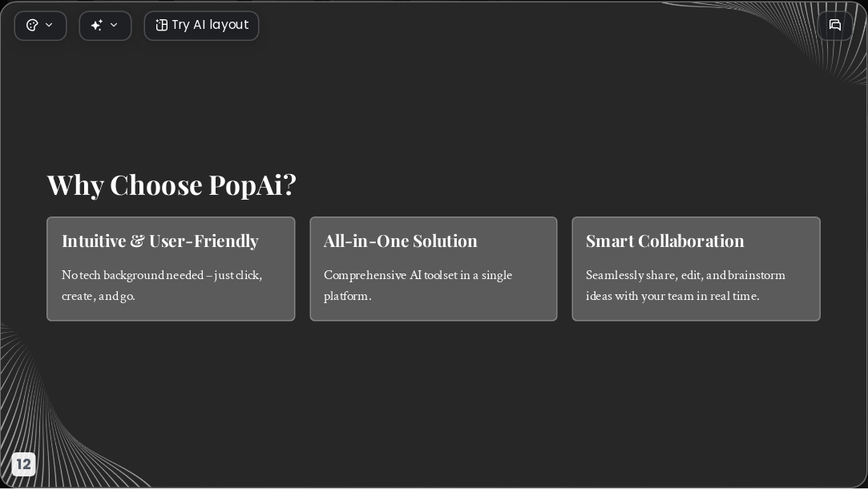This screenshot has height=490, width=868.
Task: Open the comments icon at top right
Action: pos(835,25)
